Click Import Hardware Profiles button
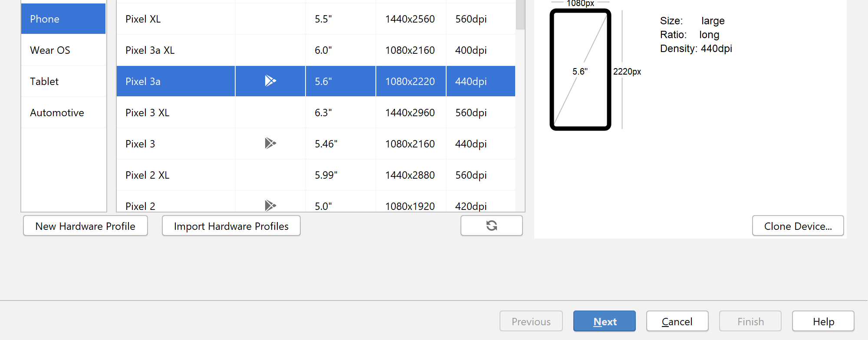The width and height of the screenshot is (868, 340). tap(231, 226)
